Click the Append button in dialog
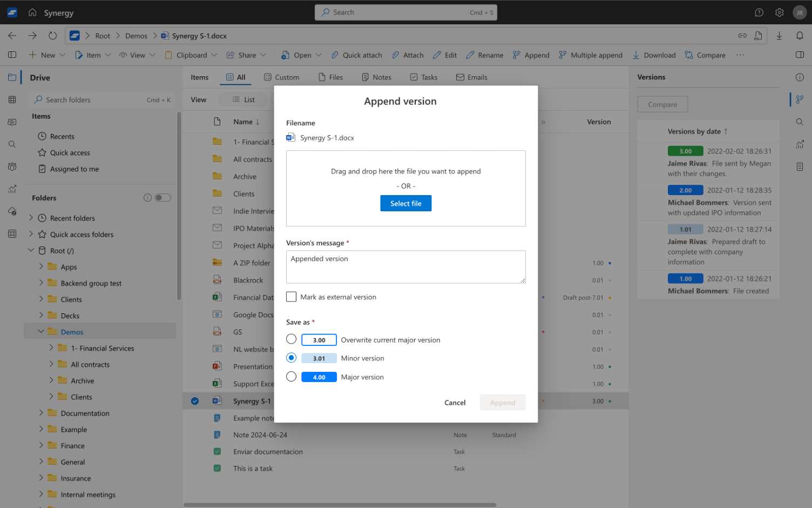 503,403
